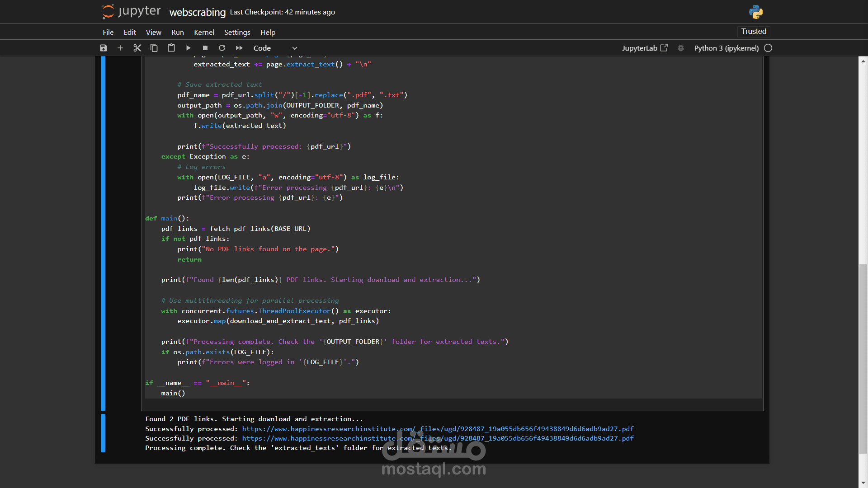
Task: Open the File menu
Action: (108, 32)
